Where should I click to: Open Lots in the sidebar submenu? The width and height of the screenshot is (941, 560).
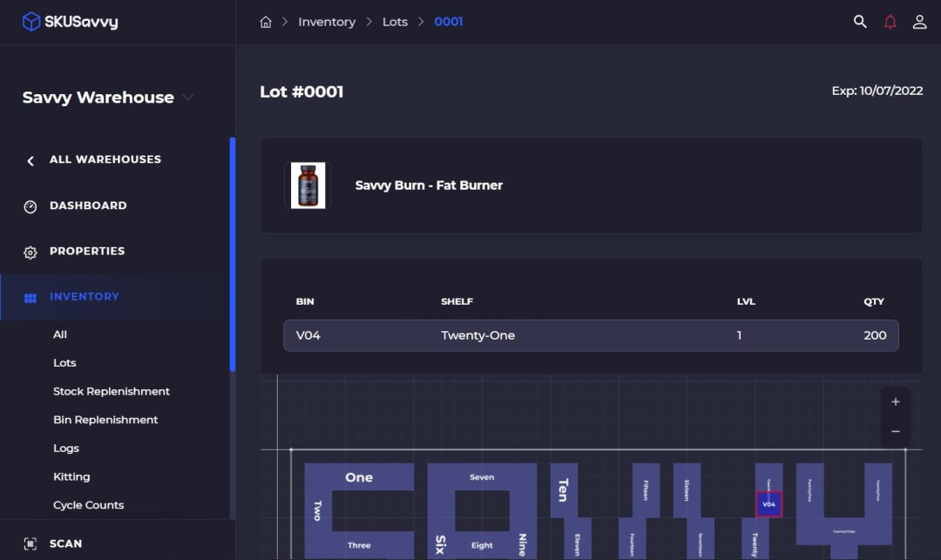64,363
